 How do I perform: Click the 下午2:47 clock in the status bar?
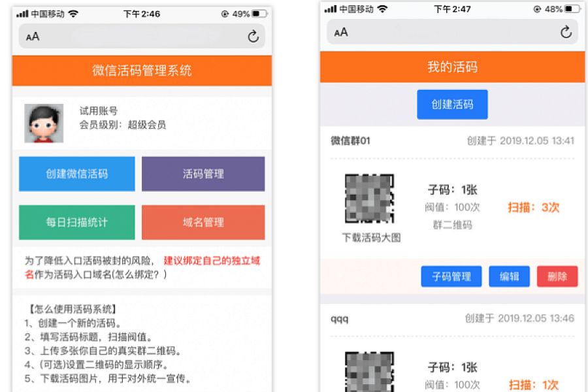[x=452, y=9]
